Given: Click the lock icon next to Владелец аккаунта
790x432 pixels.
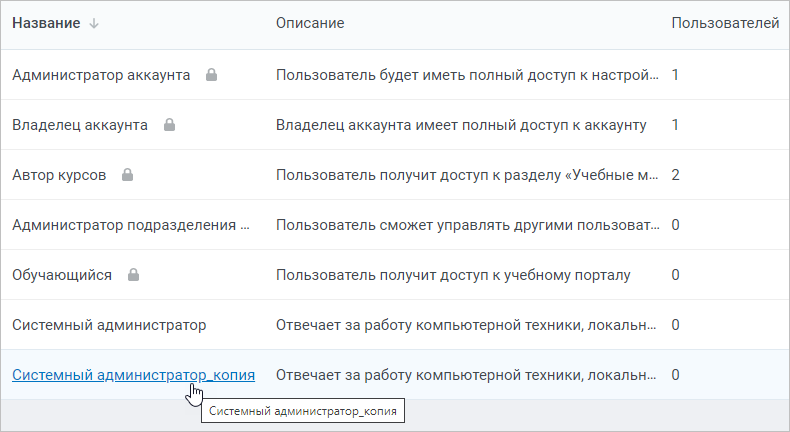Looking at the screenshot, I should (169, 125).
